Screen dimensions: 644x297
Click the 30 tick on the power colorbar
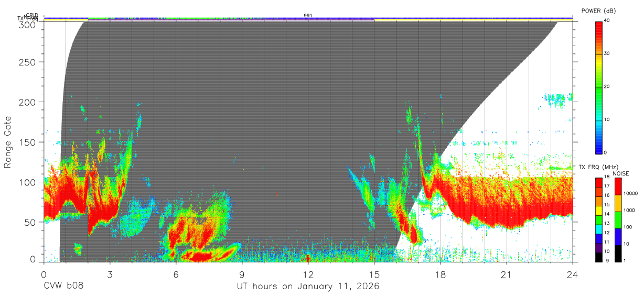coord(607,53)
